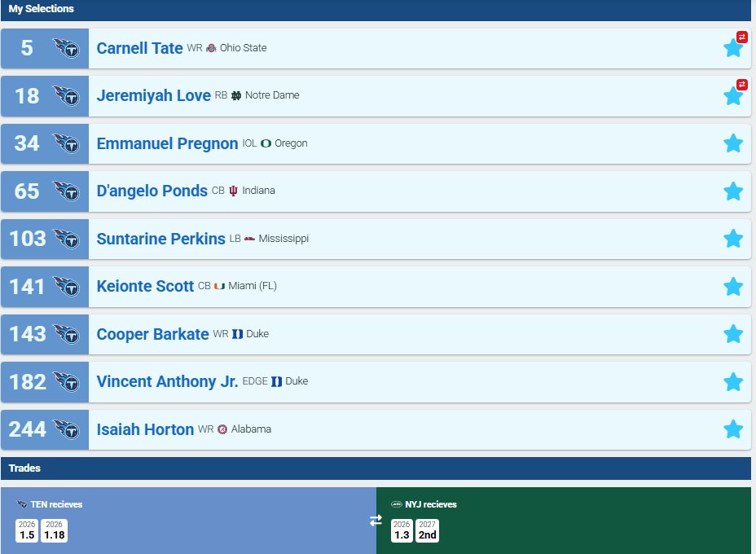Open Vincent Anthony Jr. player link
The image size is (756, 554).
tap(167, 381)
